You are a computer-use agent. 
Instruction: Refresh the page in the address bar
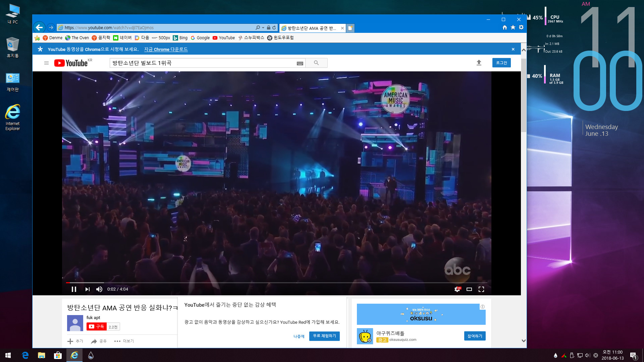pyautogui.click(x=274, y=27)
